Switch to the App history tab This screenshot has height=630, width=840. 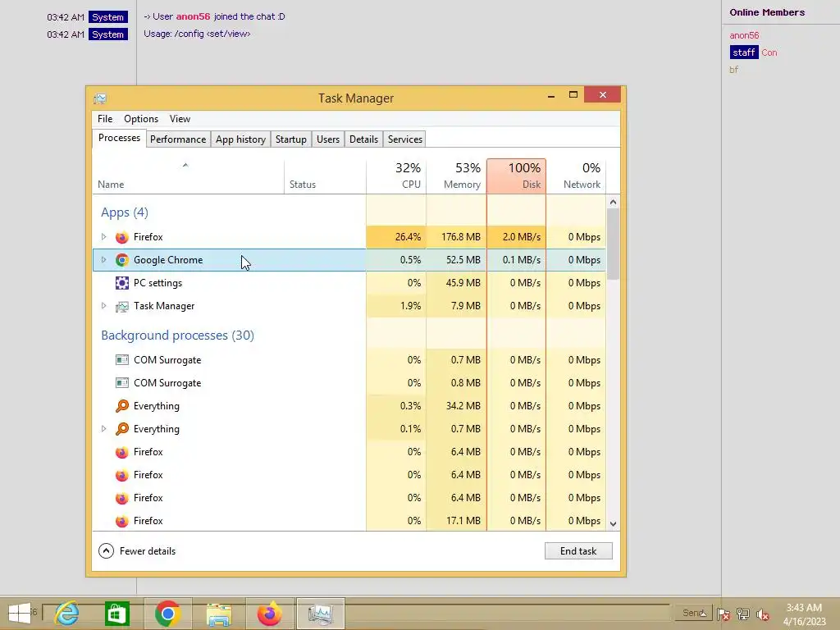pos(240,139)
